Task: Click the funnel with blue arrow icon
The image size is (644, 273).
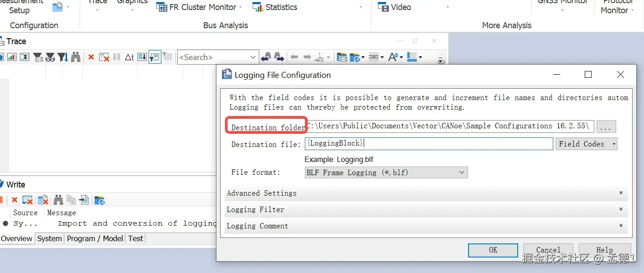Action: pos(63,57)
